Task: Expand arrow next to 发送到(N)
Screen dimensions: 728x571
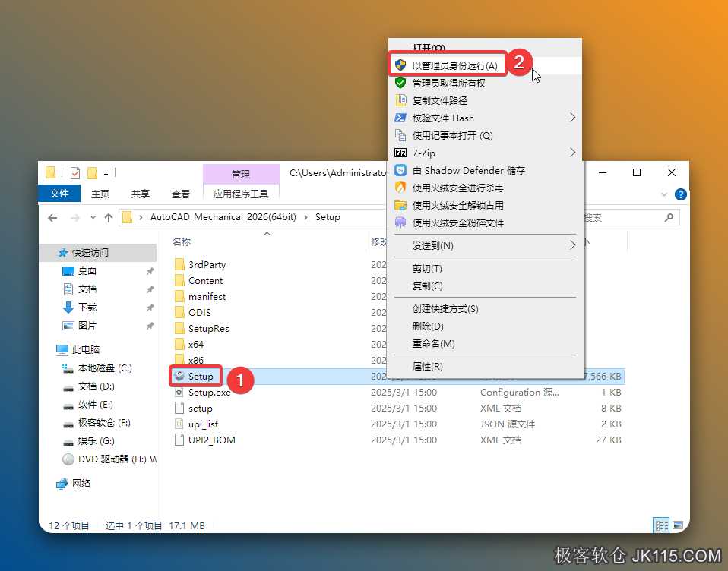Action: click(572, 245)
